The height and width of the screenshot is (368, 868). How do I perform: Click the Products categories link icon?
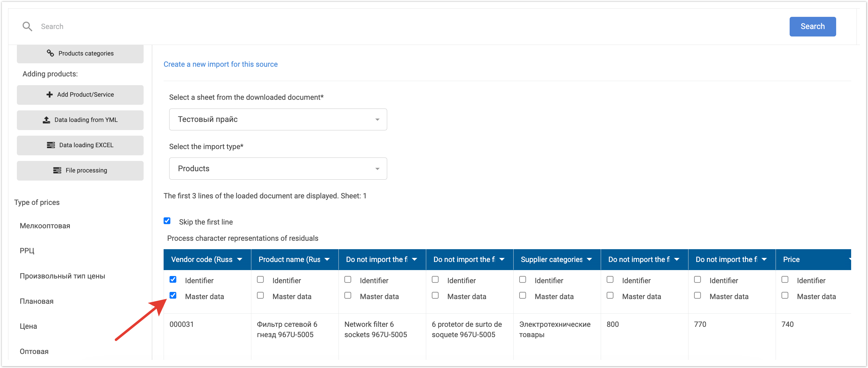pyautogui.click(x=50, y=53)
